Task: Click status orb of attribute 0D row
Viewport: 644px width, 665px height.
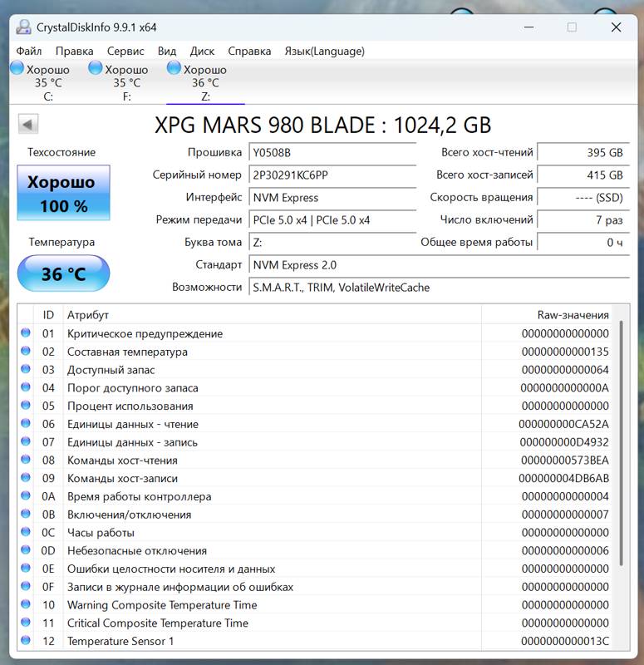Action: coord(26,550)
